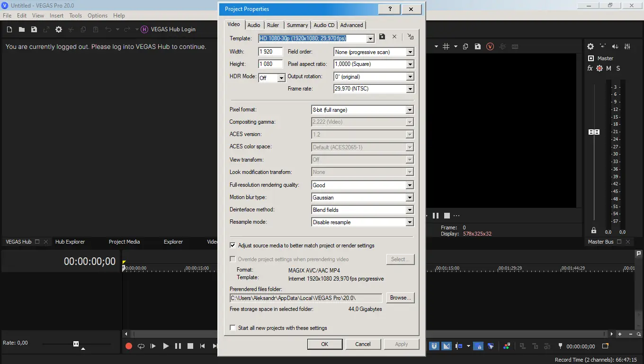Open Master Bus audio properties gear
The image size is (644, 364).
tap(590, 46)
